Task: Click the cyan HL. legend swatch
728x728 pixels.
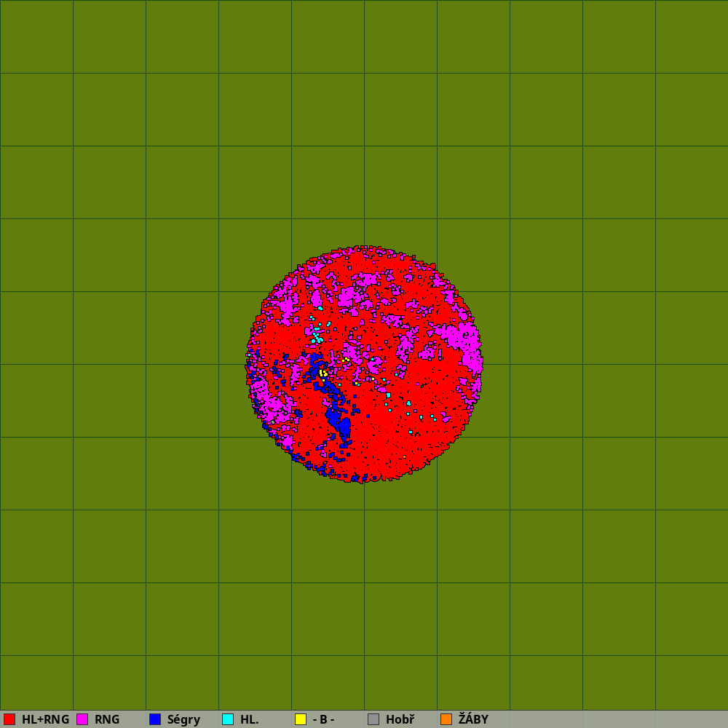Action: (x=228, y=719)
